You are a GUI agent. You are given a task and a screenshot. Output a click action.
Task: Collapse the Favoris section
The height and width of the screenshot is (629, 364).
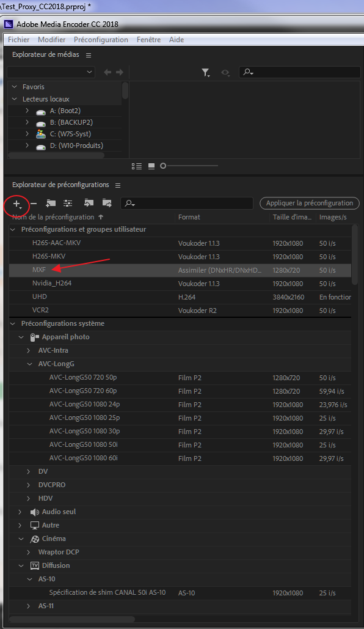pyautogui.click(x=15, y=87)
